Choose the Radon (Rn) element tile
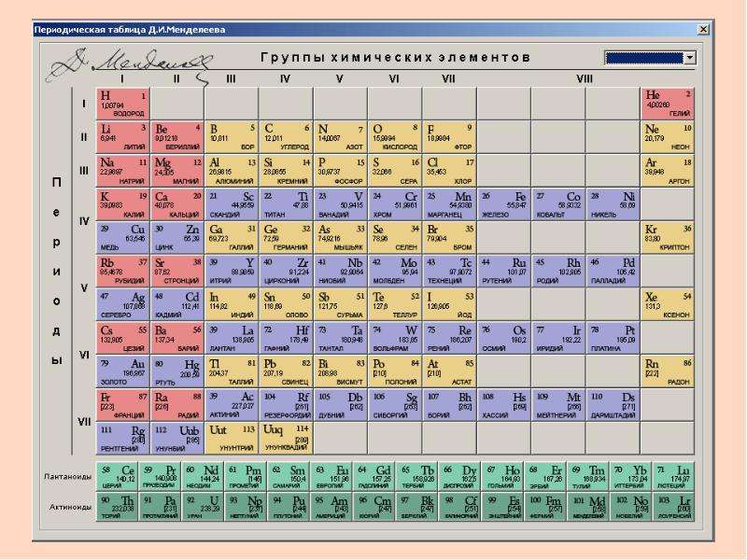 667,371
